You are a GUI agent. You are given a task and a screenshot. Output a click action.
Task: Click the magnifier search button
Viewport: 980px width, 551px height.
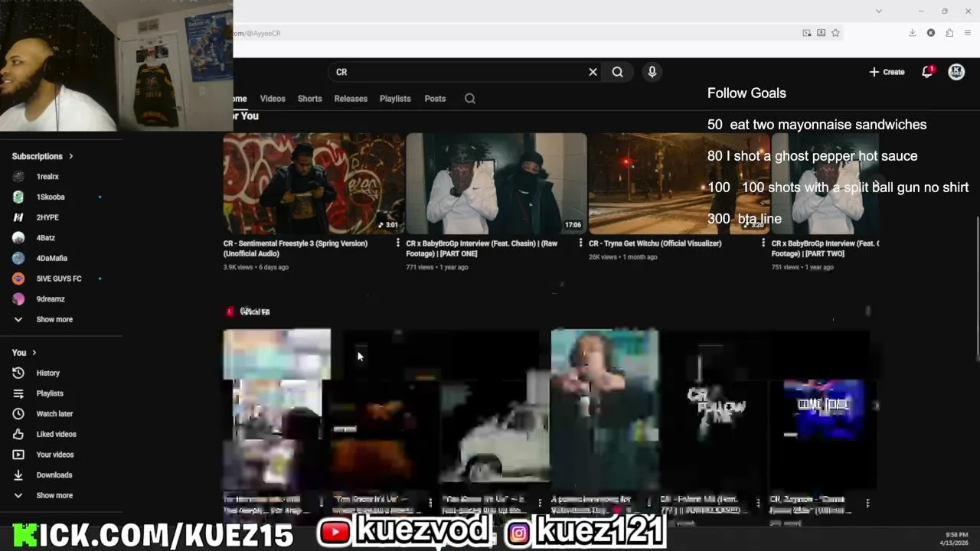coord(617,72)
